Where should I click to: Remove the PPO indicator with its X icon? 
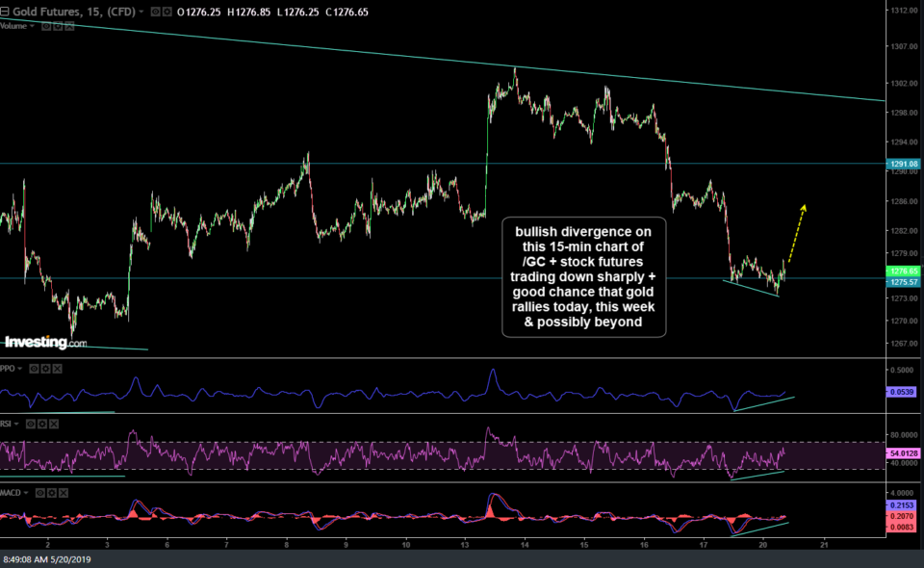point(58,369)
